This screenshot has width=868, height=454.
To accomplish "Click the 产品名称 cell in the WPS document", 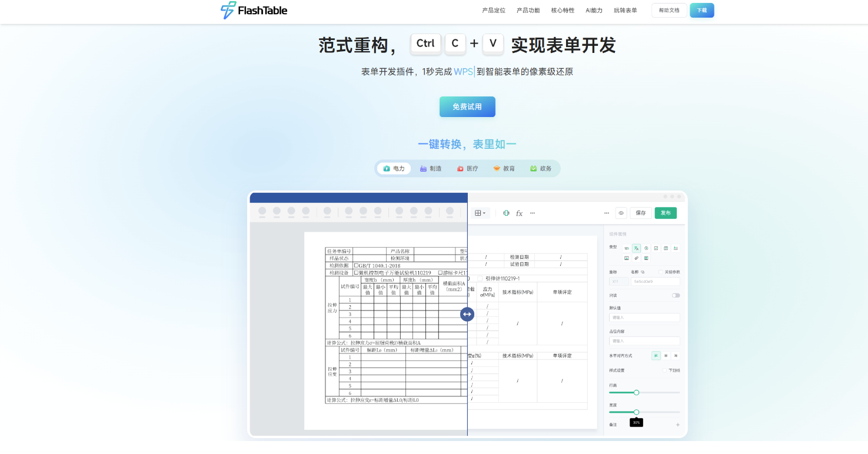I will point(400,251).
